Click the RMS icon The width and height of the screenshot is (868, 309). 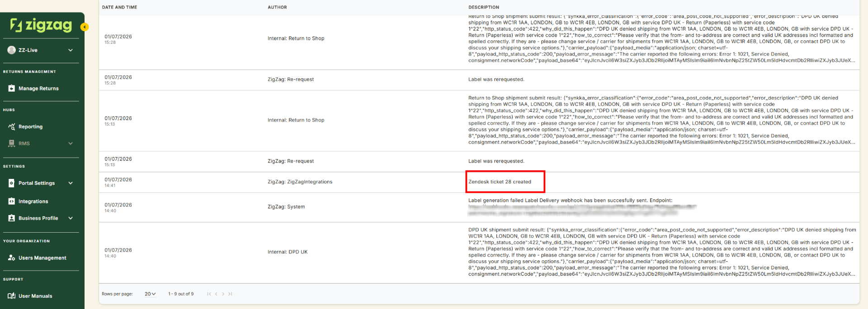11,143
